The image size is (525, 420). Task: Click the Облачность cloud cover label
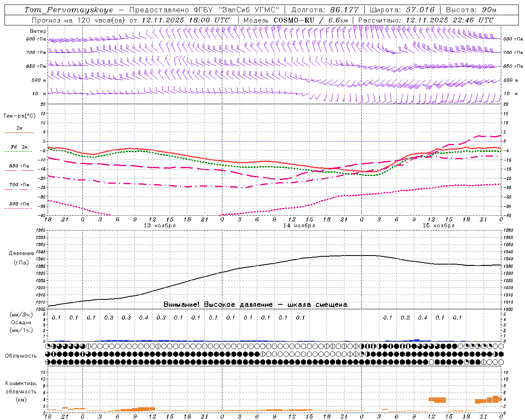tap(21, 356)
